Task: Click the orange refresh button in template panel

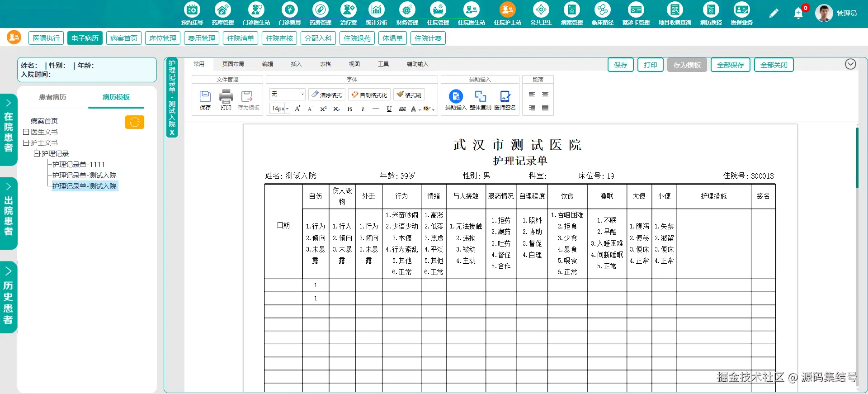Action: pos(135,122)
